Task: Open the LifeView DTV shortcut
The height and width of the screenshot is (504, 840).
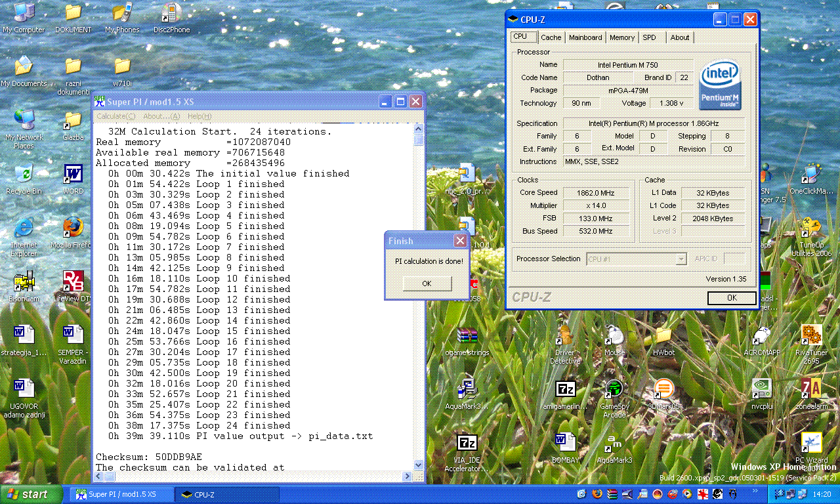Action: coord(73,286)
